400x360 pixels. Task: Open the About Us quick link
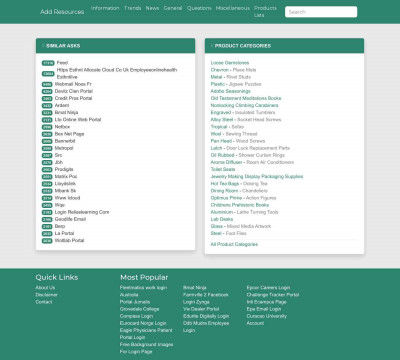(45, 288)
